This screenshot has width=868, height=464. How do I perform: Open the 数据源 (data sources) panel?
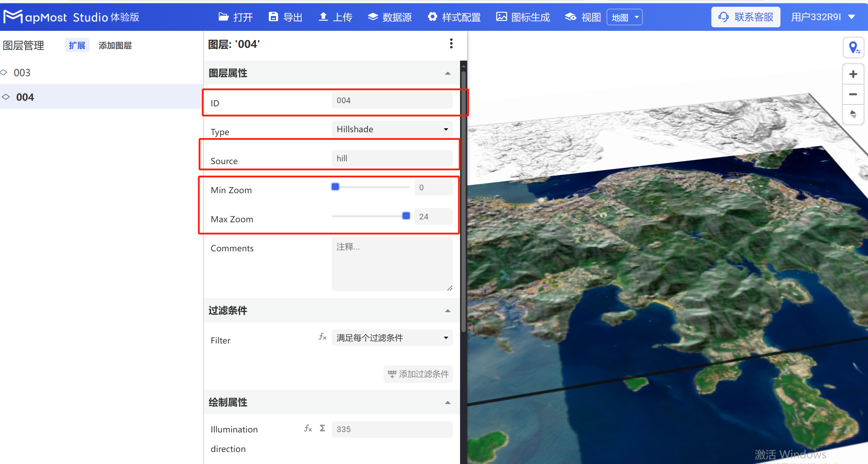(x=389, y=17)
